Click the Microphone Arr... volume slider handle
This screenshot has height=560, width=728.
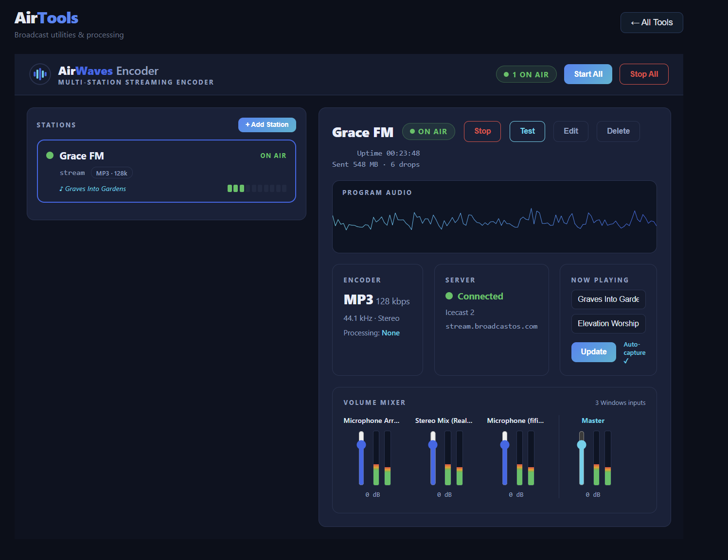tap(361, 445)
